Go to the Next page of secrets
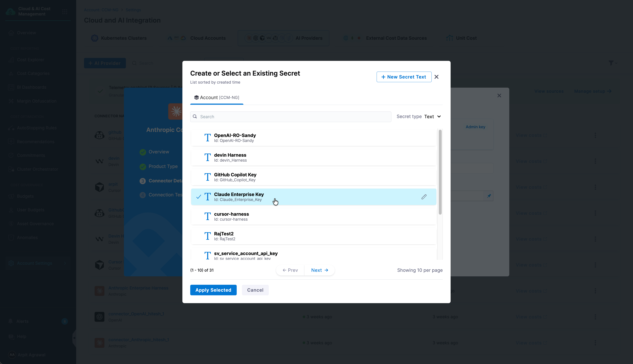 (x=319, y=270)
